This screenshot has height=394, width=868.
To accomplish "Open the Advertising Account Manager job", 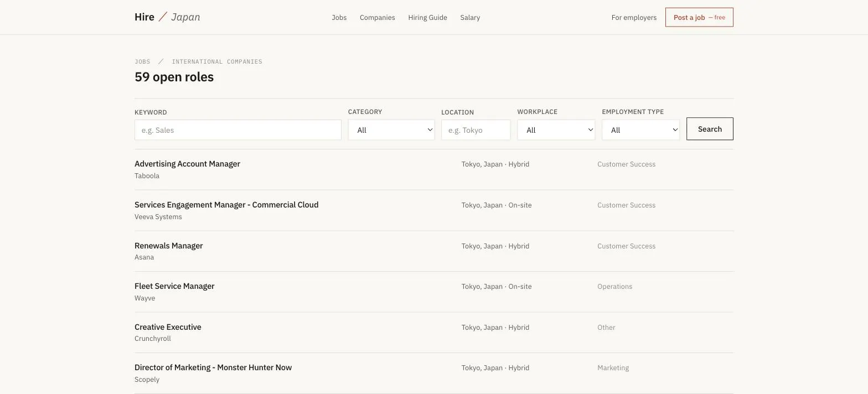I will pyautogui.click(x=187, y=164).
